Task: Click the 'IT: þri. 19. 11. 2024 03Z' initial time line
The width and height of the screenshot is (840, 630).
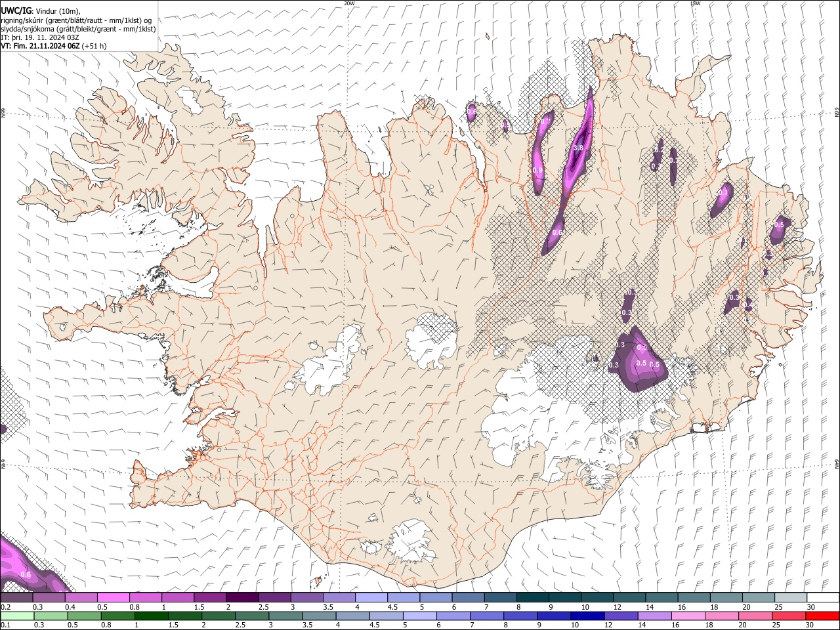Action: coord(40,37)
